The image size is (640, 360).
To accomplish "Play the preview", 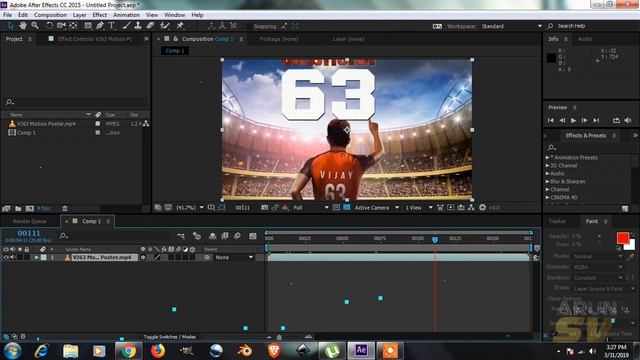I will click(573, 120).
